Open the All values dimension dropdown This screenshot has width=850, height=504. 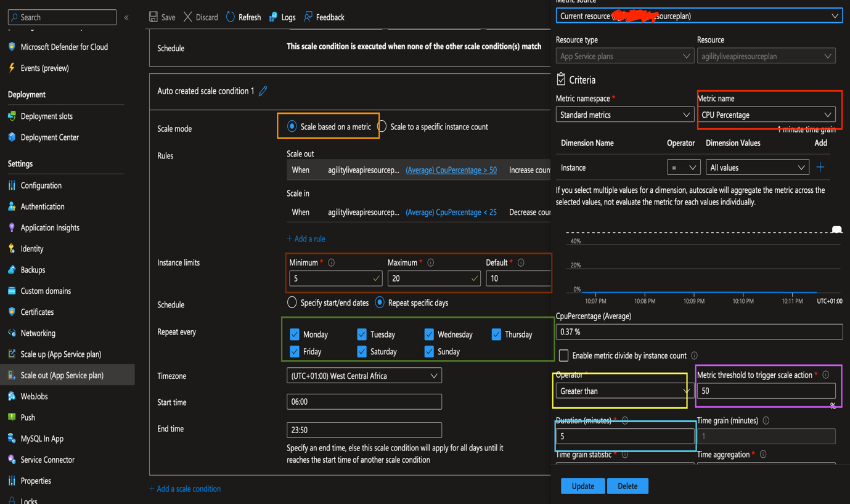[757, 168]
